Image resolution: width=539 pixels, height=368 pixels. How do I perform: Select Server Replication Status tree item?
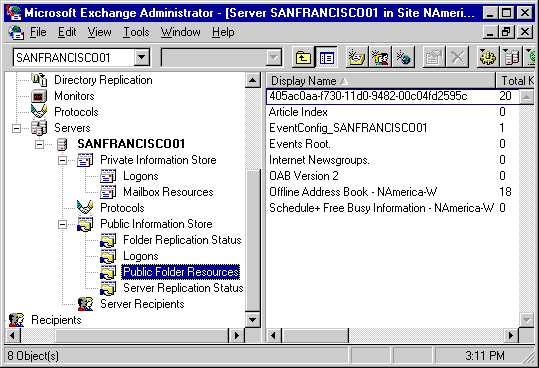tap(183, 288)
